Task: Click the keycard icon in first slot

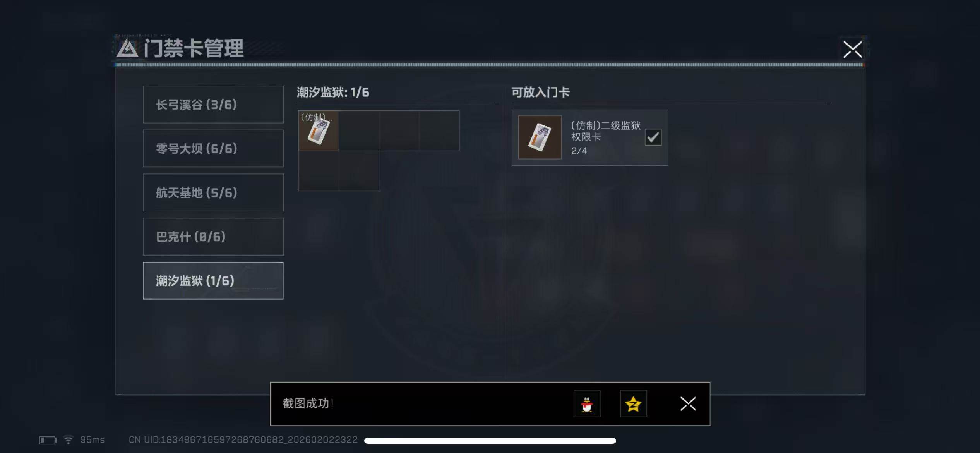Action: coord(319,130)
